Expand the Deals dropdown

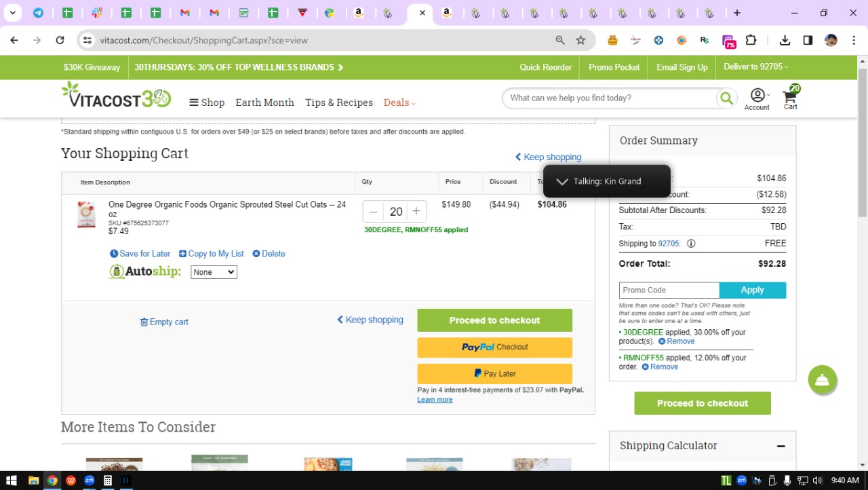399,102
